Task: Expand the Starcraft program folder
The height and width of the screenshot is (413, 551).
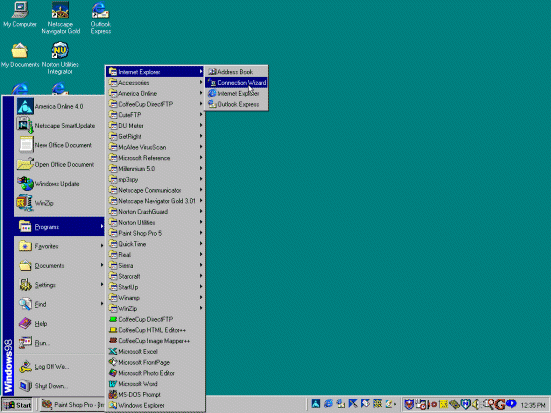Action: tap(155, 276)
